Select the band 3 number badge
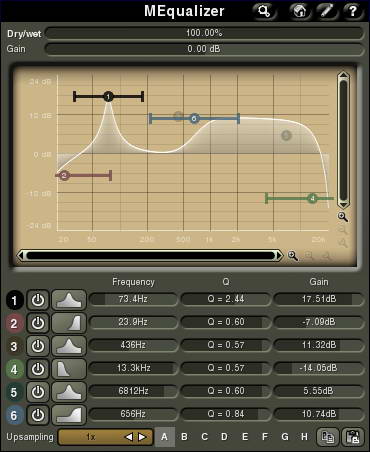 pos(14,346)
